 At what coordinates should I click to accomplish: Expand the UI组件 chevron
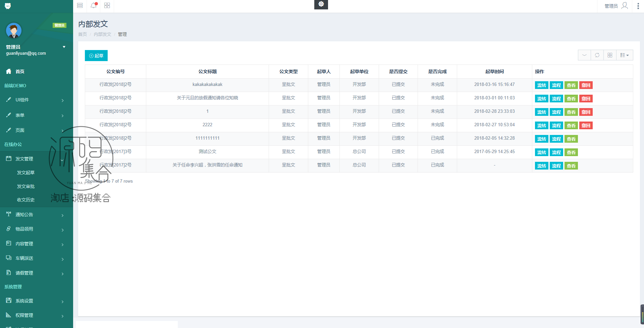click(x=63, y=100)
